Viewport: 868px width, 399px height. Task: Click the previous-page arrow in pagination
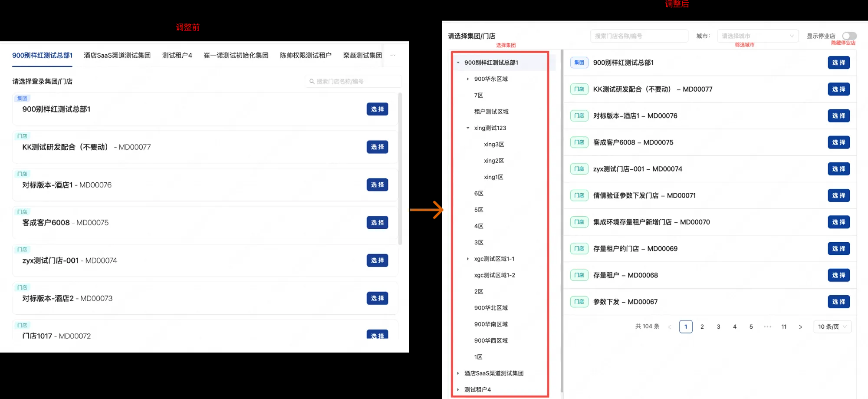(x=669, y=326)
